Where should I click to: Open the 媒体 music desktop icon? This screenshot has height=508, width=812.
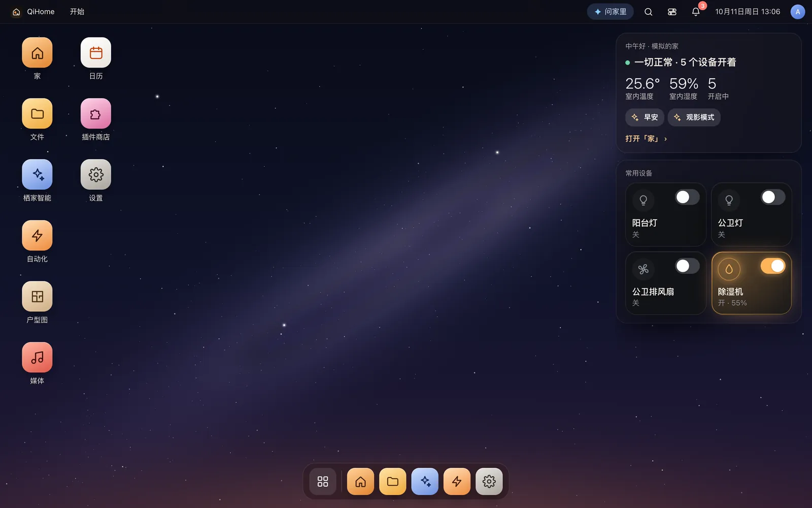pyautogui.click(x=37, y=358)
